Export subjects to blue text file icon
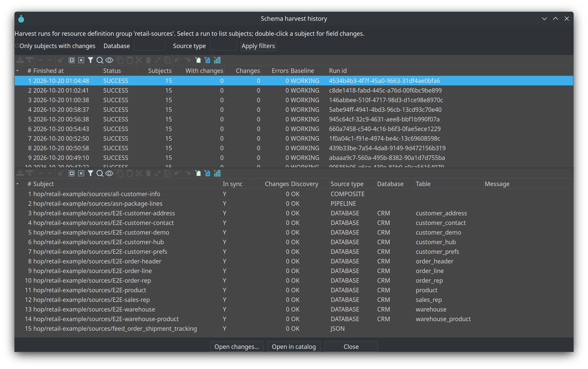The width and height of the screenshot is (588, 369). click(207, 174)
